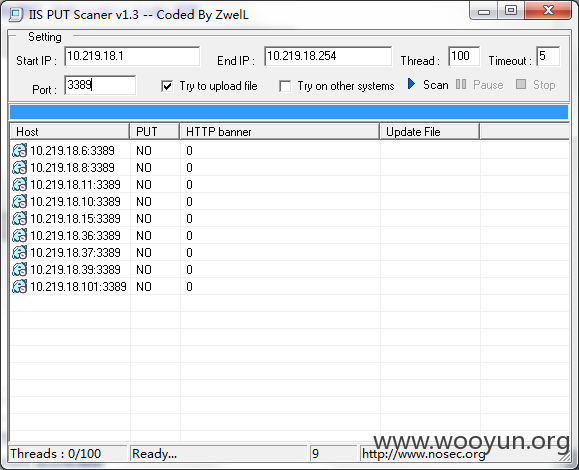Enable Try on other systems checkbox
The image size is (579, 470).
coord(285,86)
